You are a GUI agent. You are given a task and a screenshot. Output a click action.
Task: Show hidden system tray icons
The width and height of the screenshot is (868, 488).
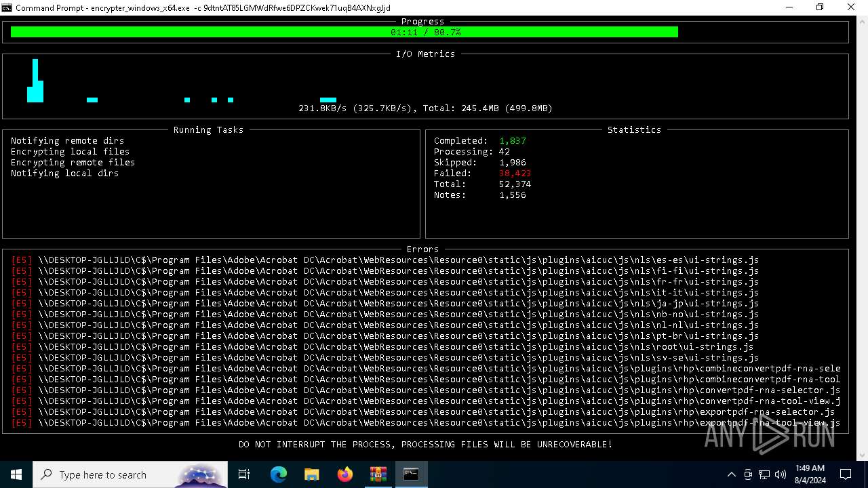point(731,474)
